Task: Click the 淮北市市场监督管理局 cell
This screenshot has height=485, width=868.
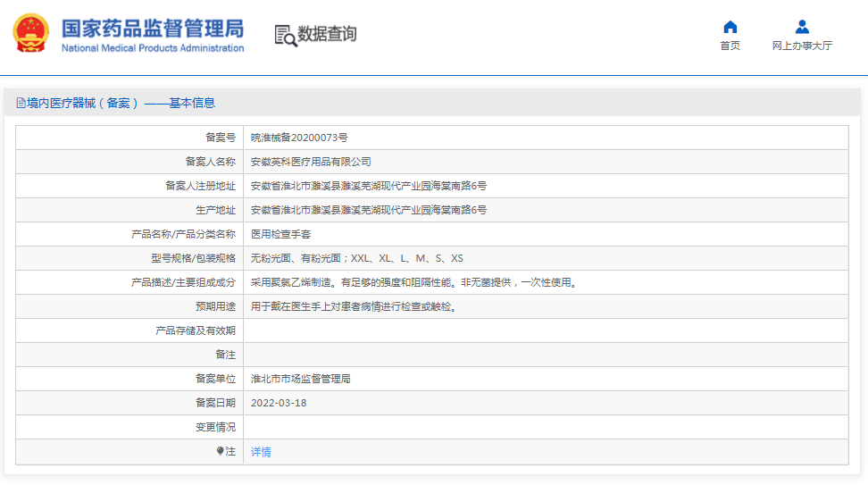Action: point(300,379)
